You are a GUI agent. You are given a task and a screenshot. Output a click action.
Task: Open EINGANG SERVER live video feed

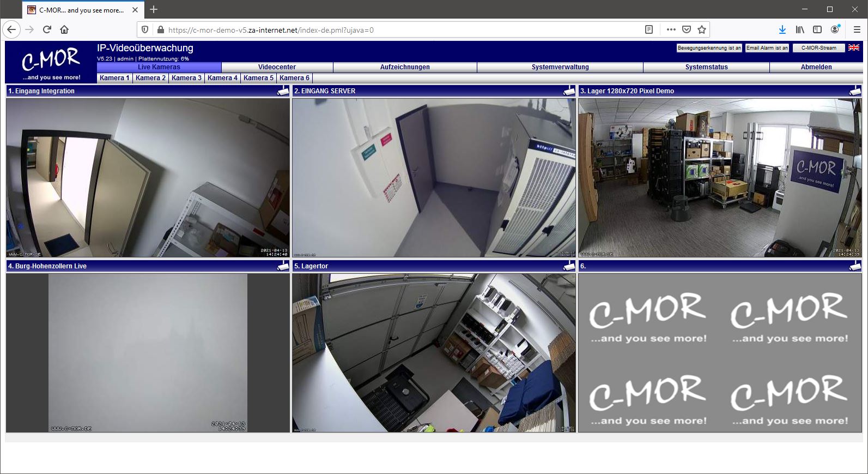434,177
